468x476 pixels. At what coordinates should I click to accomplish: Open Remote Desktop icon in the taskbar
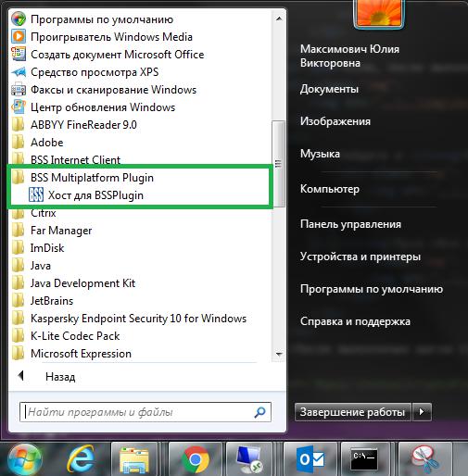pos(249,460)
